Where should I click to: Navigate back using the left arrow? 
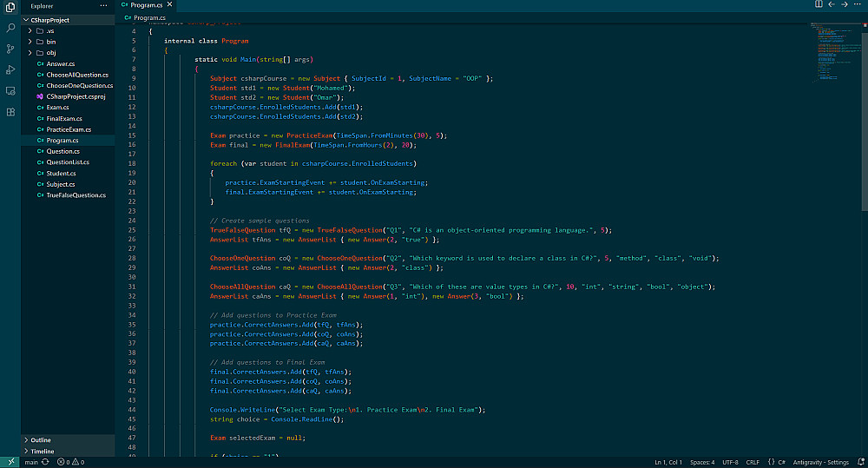(x=832, y=4)
